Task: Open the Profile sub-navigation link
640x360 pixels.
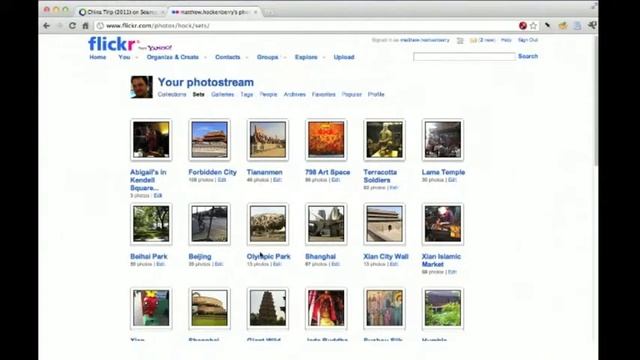Action: pos(376,94)
